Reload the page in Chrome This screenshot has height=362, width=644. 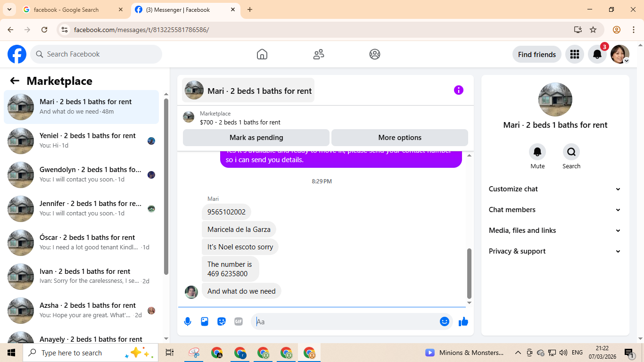44,30
